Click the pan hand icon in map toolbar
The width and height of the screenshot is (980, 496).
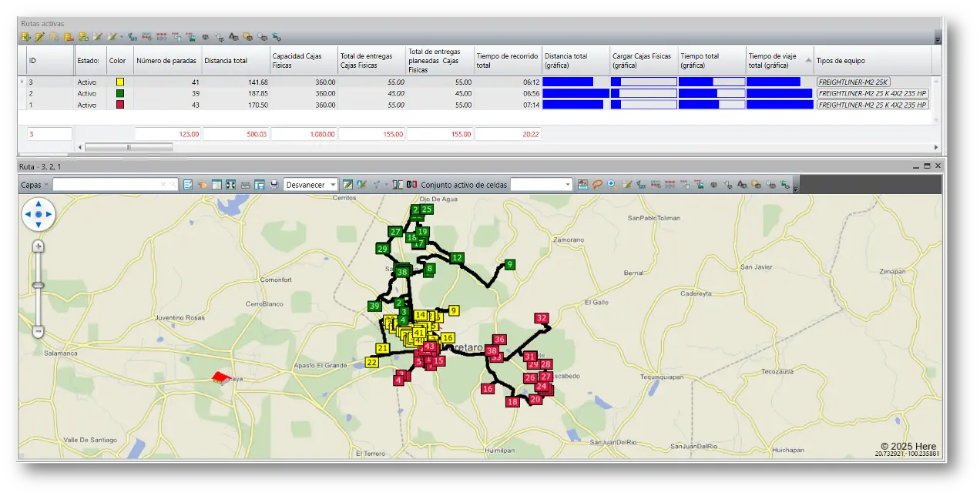coord(203,185)
